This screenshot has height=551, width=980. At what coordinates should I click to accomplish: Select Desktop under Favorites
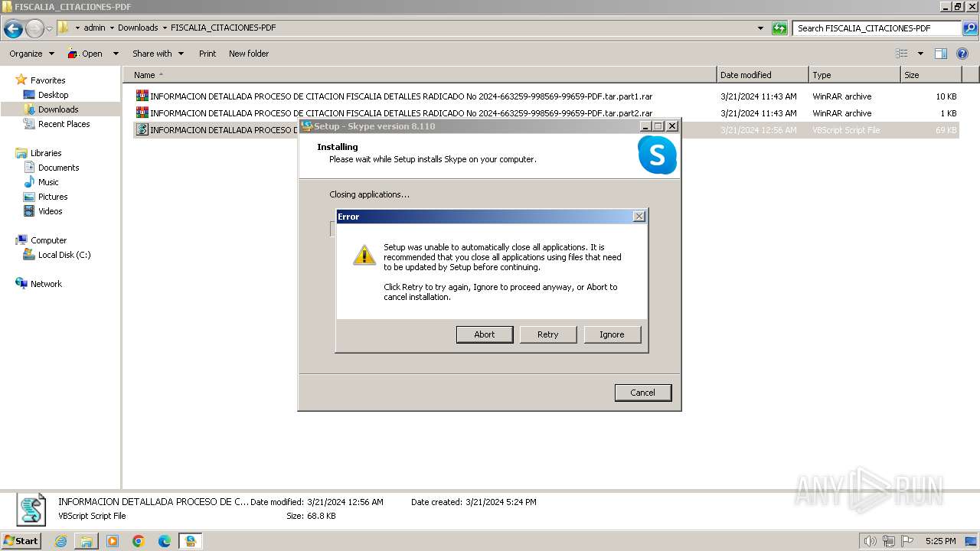point(53,95)
